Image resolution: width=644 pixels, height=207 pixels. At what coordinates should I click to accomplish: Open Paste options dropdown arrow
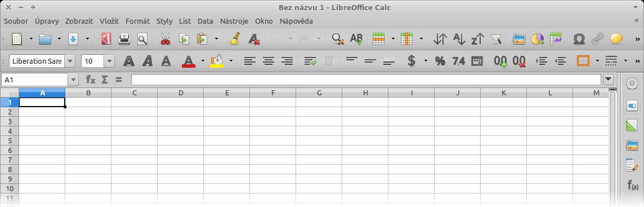point(216,39)
